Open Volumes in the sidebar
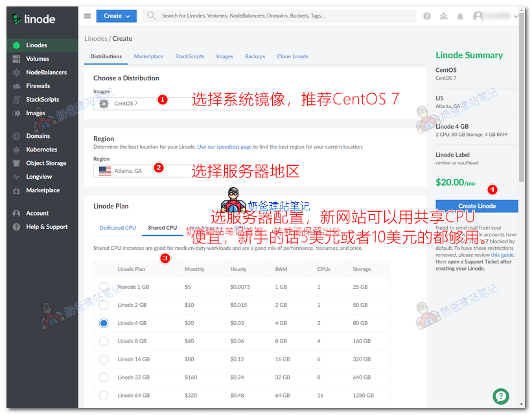Image resolution: width=532 pixels, height=415 pixels. tap(38, 59)
